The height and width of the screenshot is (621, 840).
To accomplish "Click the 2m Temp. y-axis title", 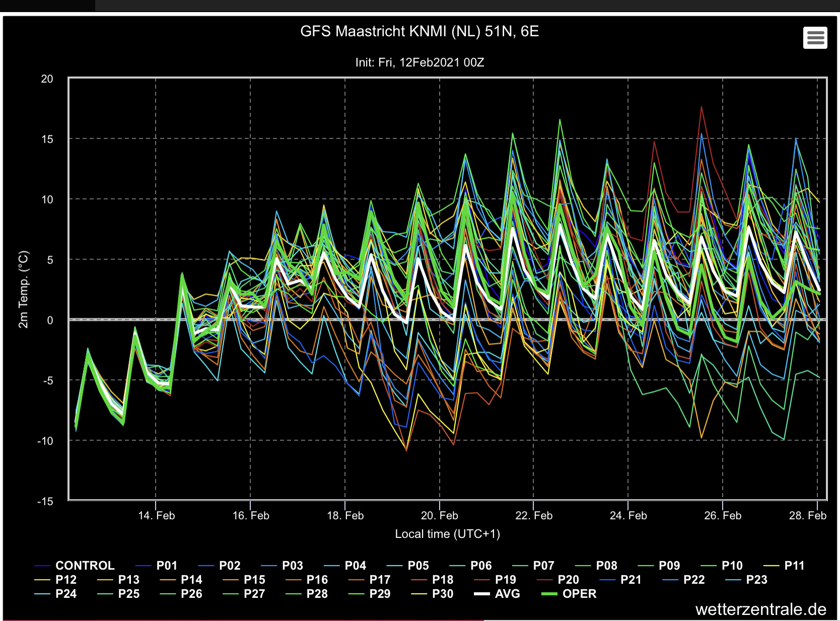I will 23,290.
